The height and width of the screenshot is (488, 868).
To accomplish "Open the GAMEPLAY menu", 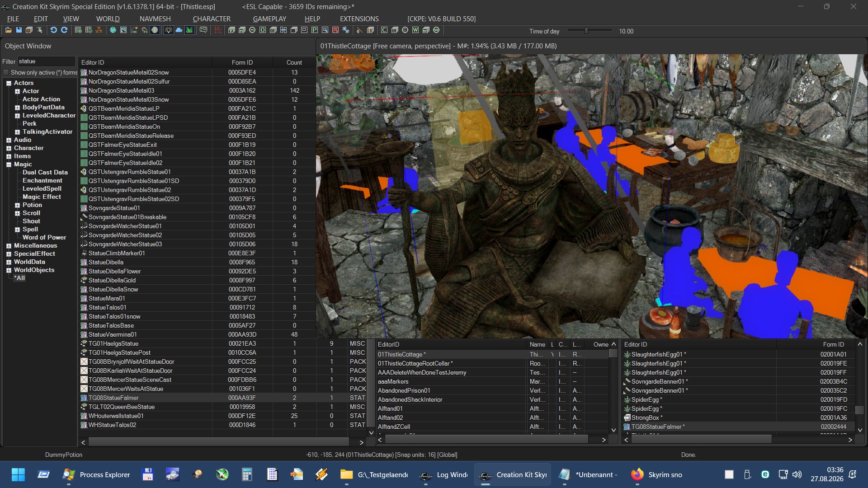I will [269, 19].
